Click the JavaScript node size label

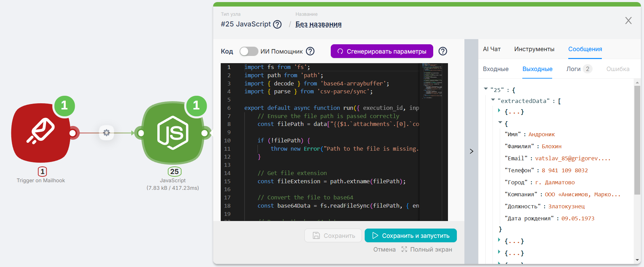[x=173, y=188]
